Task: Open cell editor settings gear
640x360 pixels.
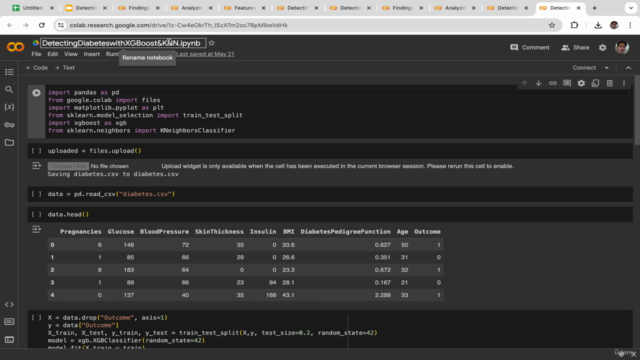Action: click(x=581, y=83)
